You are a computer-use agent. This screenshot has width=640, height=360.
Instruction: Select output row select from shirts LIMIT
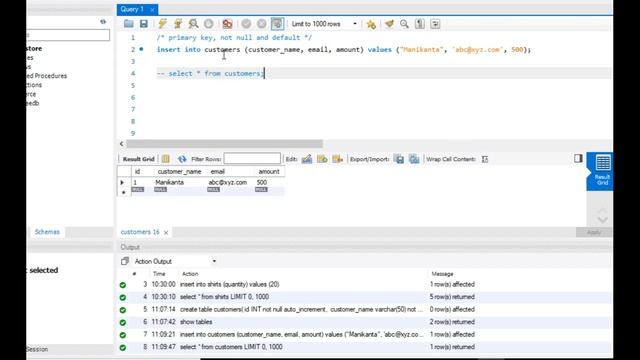coord(364,297)
